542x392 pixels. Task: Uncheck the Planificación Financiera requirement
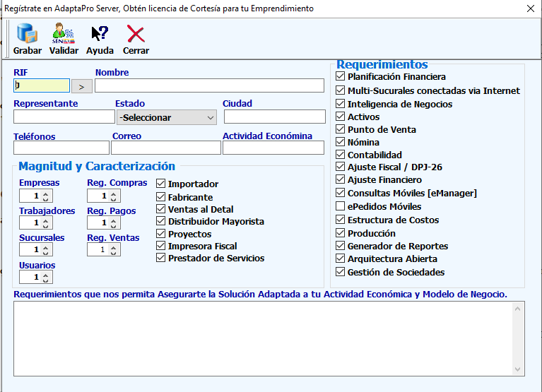[341, 76]
